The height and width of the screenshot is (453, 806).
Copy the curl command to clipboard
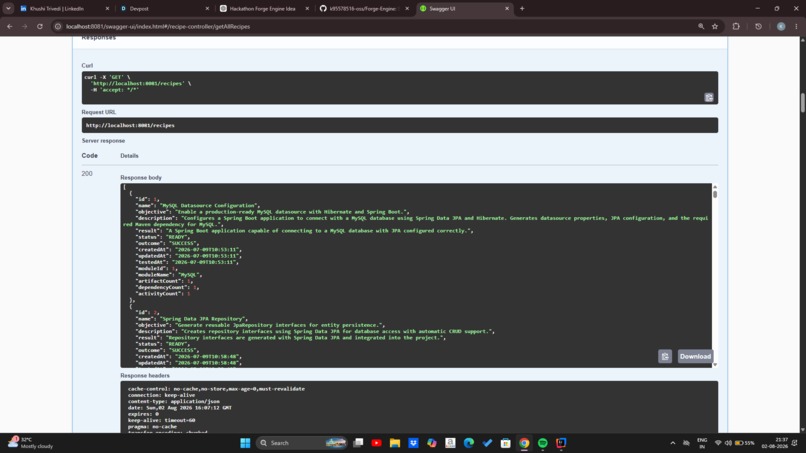coord(709,98)
